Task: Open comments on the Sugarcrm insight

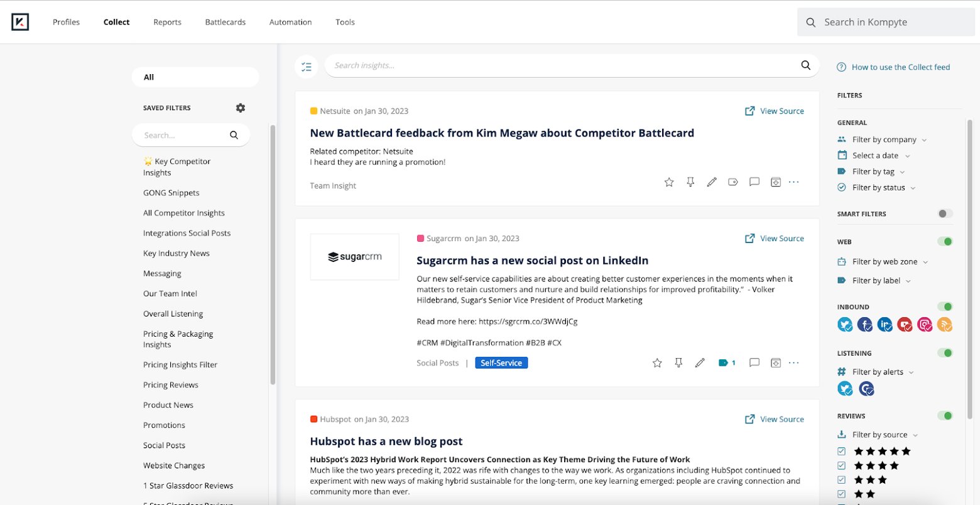Action: 754,363
